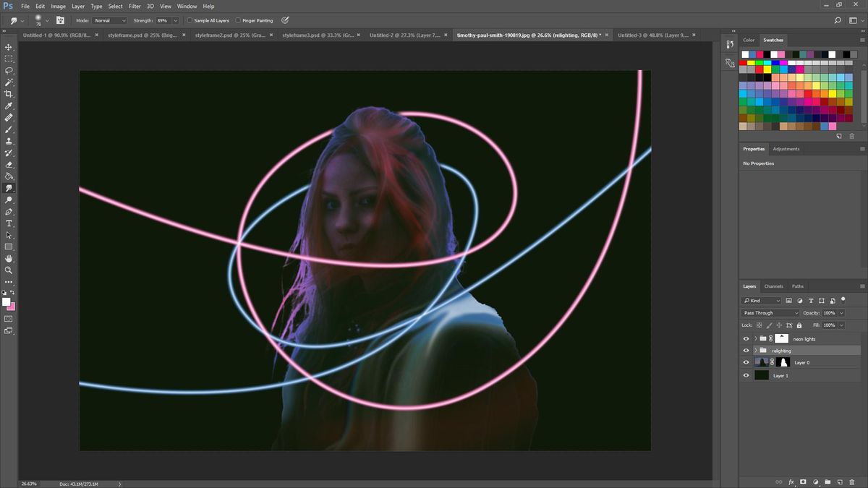Image resolution: width=868 pixels, height=488 pixels.
Task: Select the Clone Stamp tool
Action: [x=9, y=142]
